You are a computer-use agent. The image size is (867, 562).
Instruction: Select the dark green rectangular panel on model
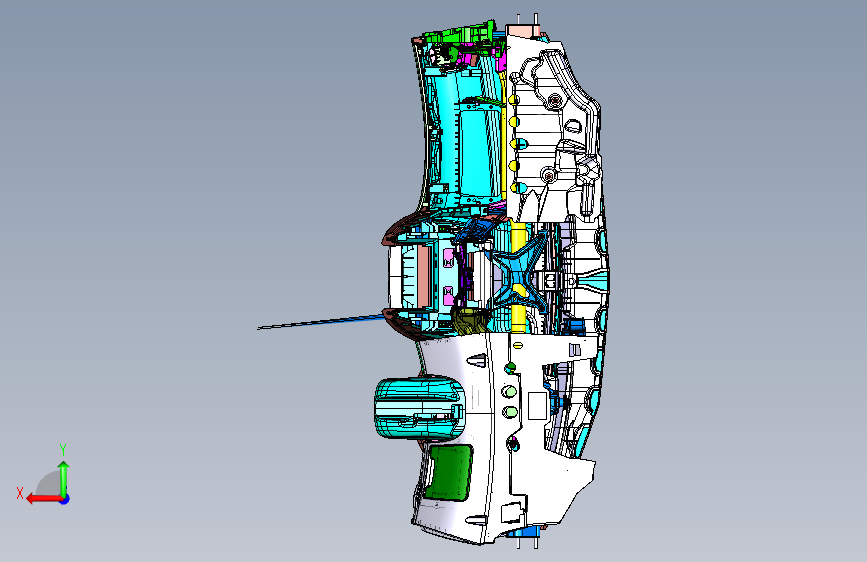point(450,473)
